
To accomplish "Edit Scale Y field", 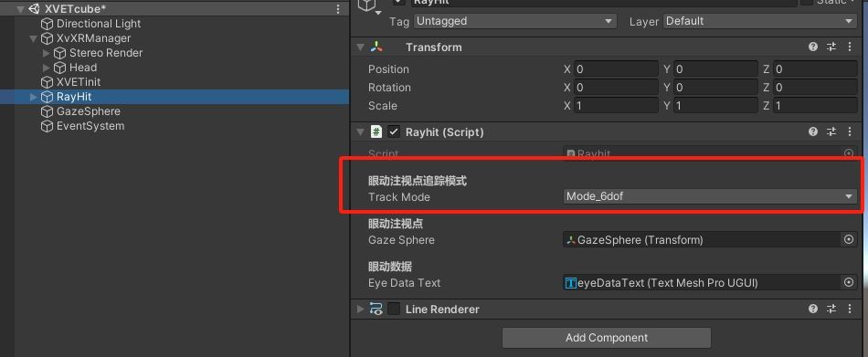I will point(715,106).
